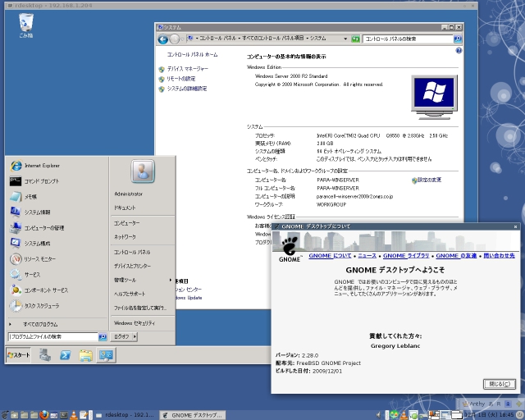Screen dimensions: 525x420
Task: Open Windows Explorer from taskbar
Action: click(85, 355)
